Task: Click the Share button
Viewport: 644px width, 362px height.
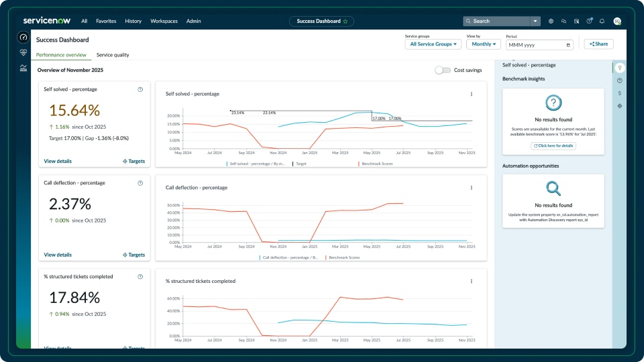Action: [598, 44]
